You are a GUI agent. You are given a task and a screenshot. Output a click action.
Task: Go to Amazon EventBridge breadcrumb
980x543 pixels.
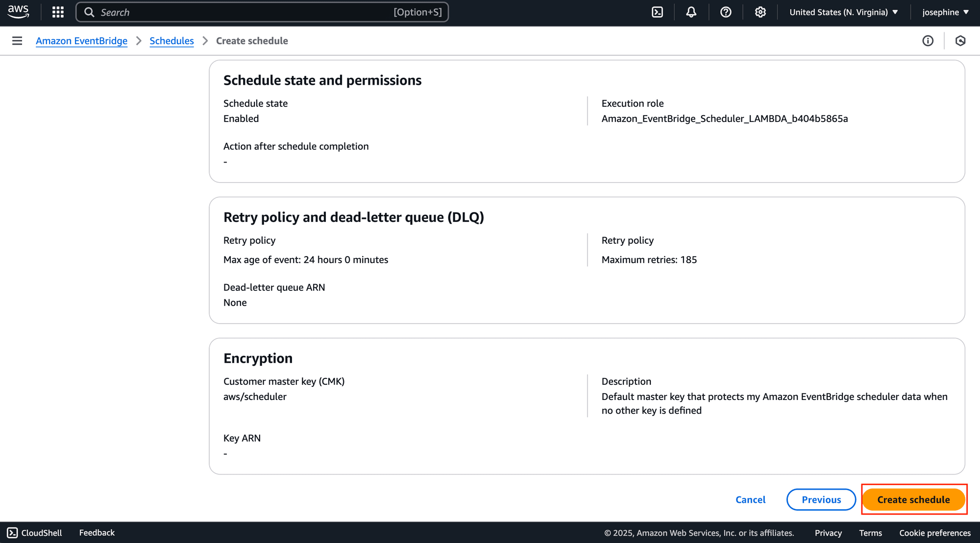(x=81, y=41)
